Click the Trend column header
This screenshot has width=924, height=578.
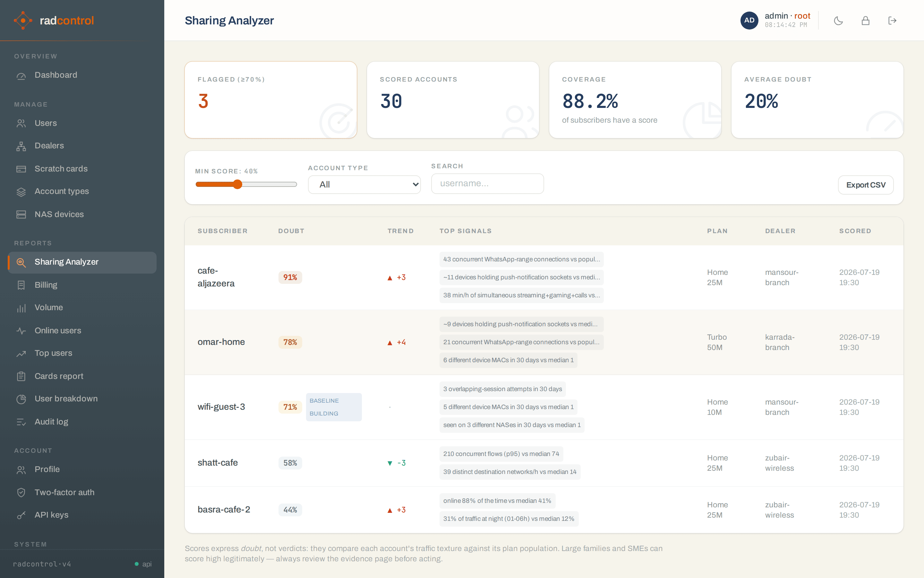tap(400, 231)
